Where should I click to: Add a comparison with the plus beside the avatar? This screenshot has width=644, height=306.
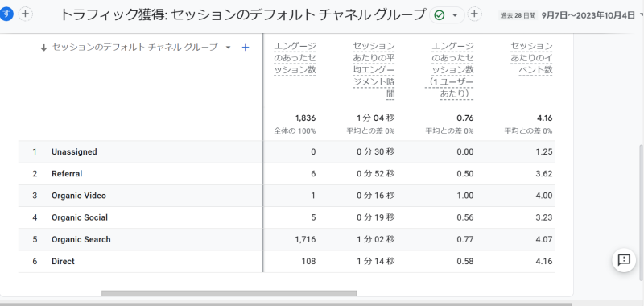point(26,14)
